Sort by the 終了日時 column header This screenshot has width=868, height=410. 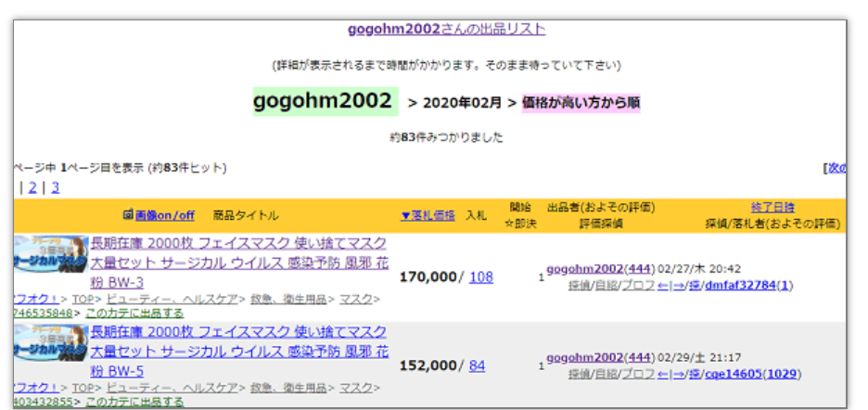pos(772,207)
